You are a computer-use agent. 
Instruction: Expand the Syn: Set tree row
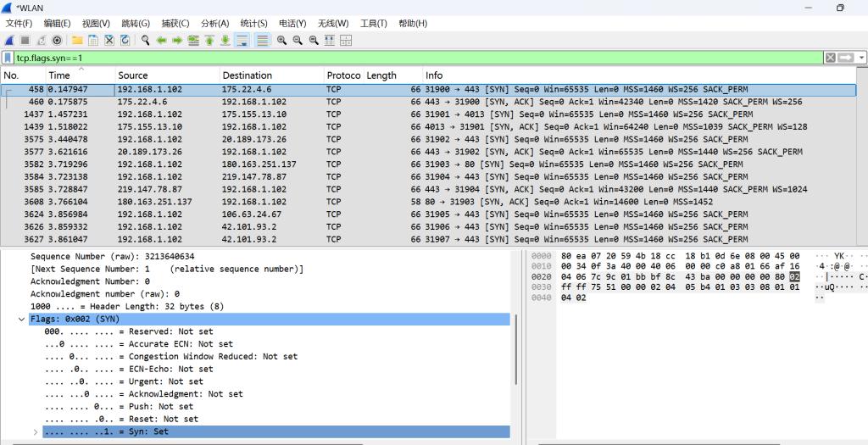tap(36, 431)
